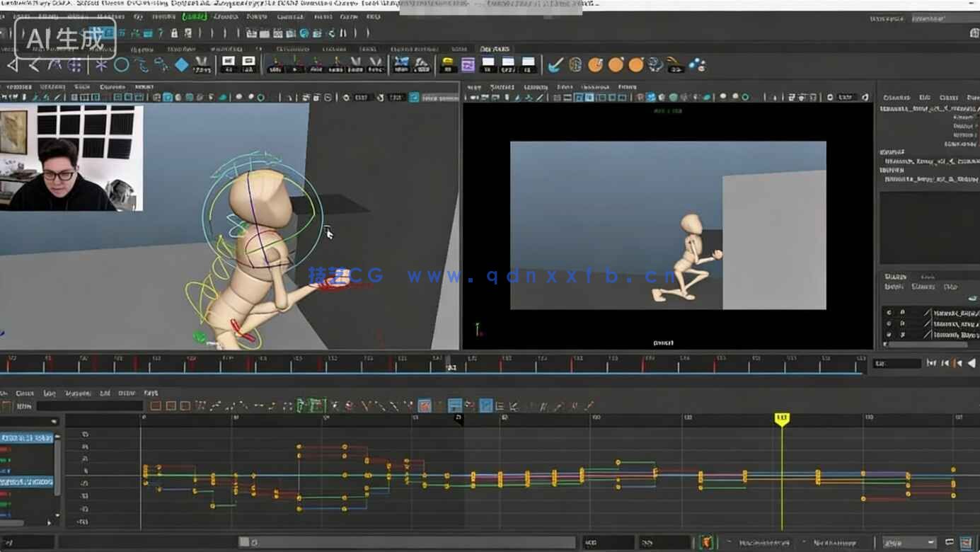Select the Move tool in the toolbox
The width and height of the screenshot is (980, 552).
click(x=75, y=65)
